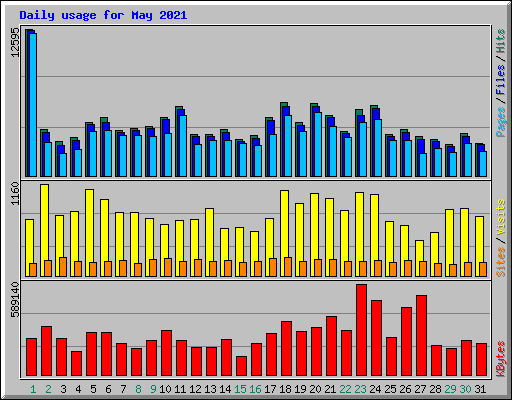Click day 6 on the x-axis

click(x=108, y=389)
